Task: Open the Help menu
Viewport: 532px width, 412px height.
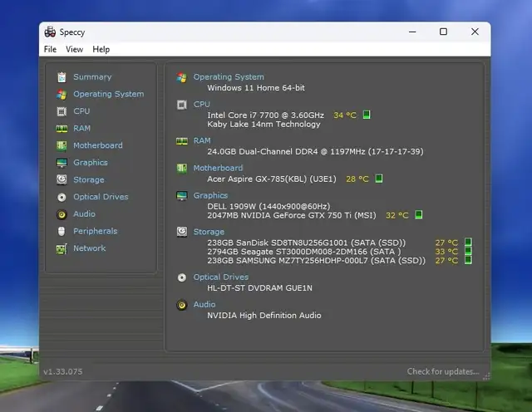Action: [101, 49]
